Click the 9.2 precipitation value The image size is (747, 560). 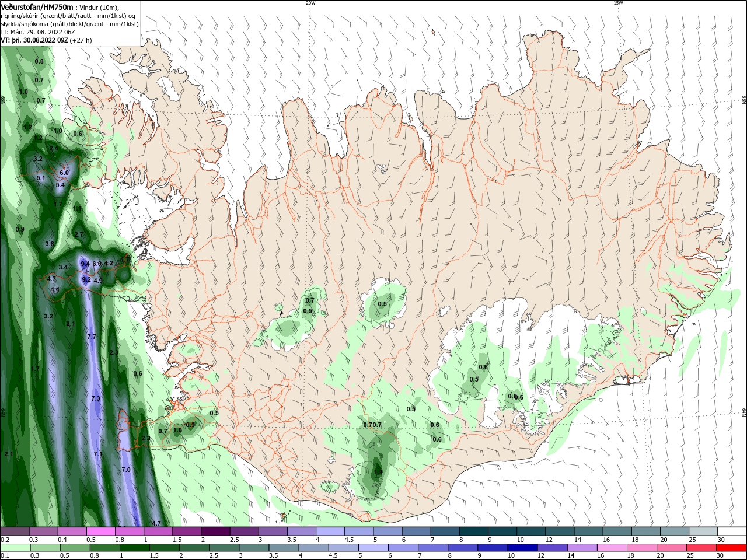pyautogui.click(x=86, y=279)
